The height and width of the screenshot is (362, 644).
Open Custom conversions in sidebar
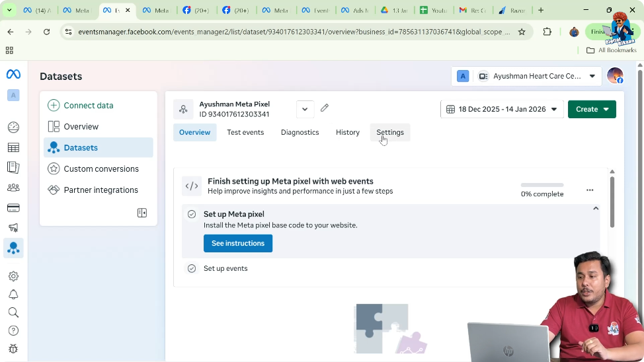pos(99,169)
